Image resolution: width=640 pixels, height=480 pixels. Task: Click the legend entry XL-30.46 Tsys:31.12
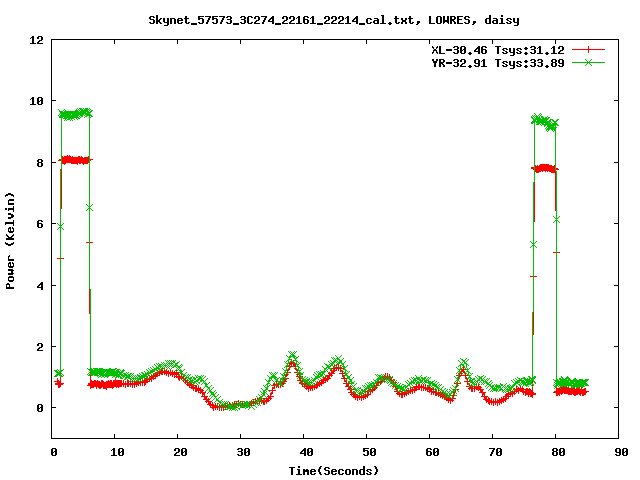click(498, 50)
